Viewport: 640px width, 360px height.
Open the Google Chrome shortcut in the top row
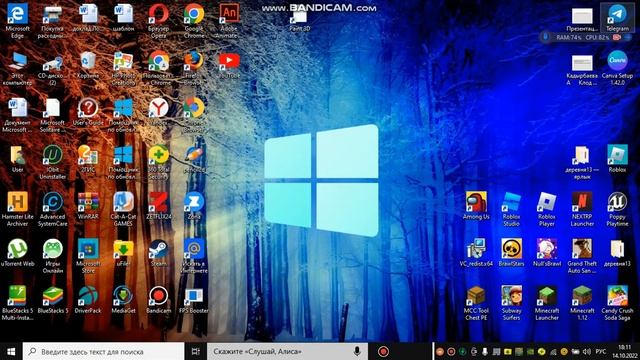(194, 15)
